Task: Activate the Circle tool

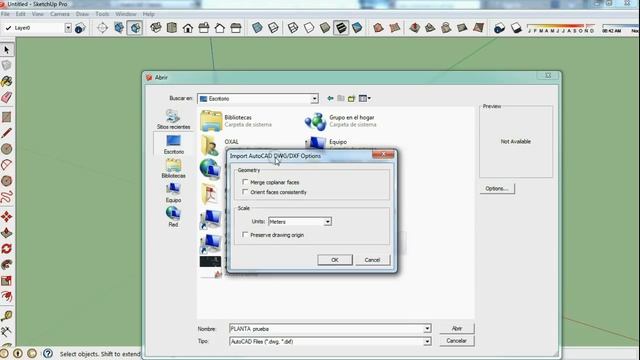Action: (7, 149)
